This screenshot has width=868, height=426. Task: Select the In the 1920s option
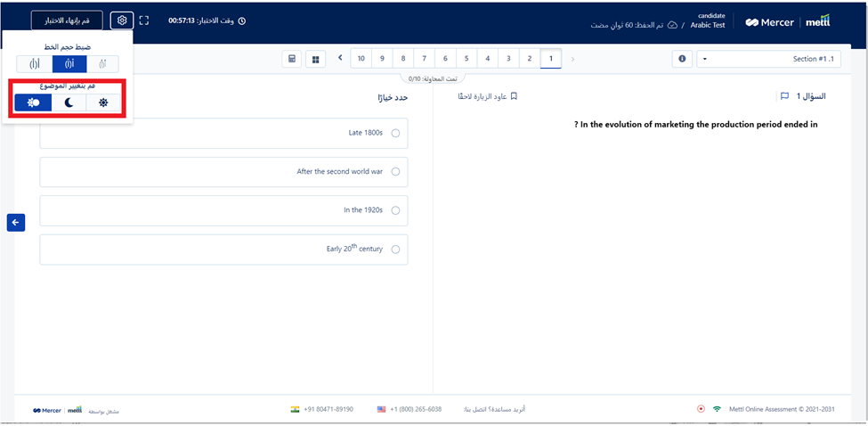click(x=223, y=210)
